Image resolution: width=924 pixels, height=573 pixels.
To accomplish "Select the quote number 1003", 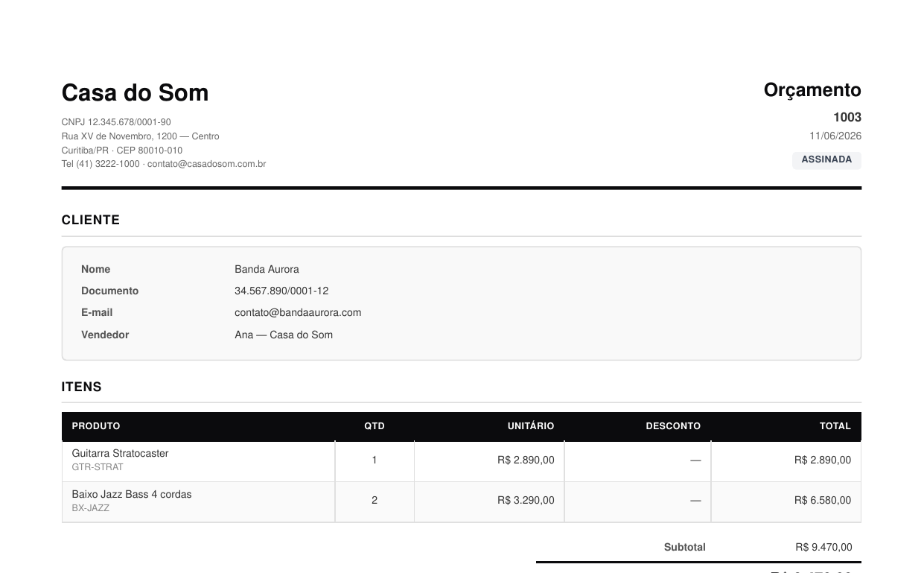I will (x=847, y=117).
